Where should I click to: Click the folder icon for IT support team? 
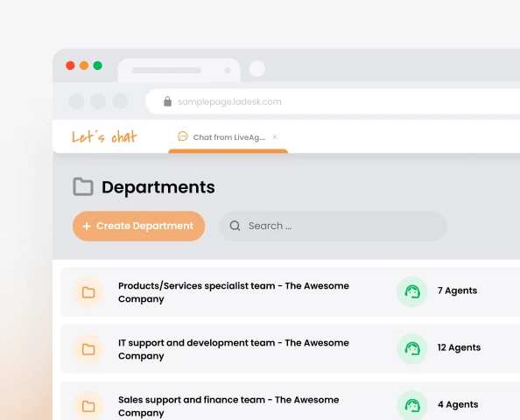click(x=88, y=349)
